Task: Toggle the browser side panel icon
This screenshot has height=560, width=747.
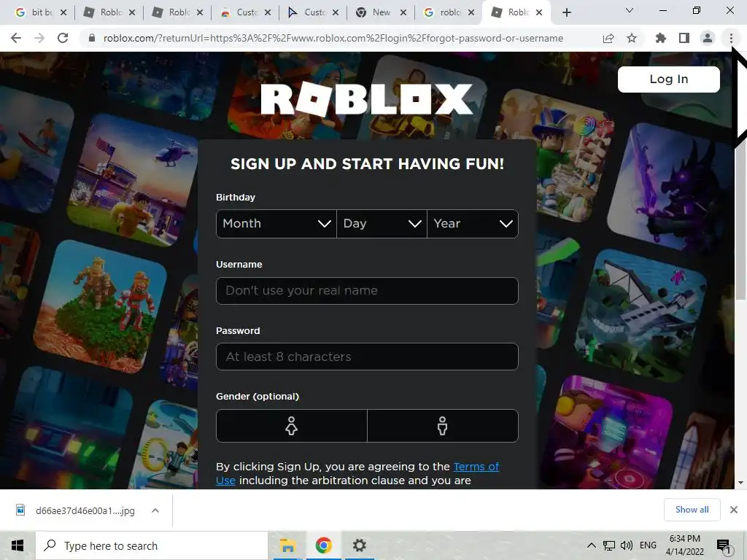Action: point(684,38)
